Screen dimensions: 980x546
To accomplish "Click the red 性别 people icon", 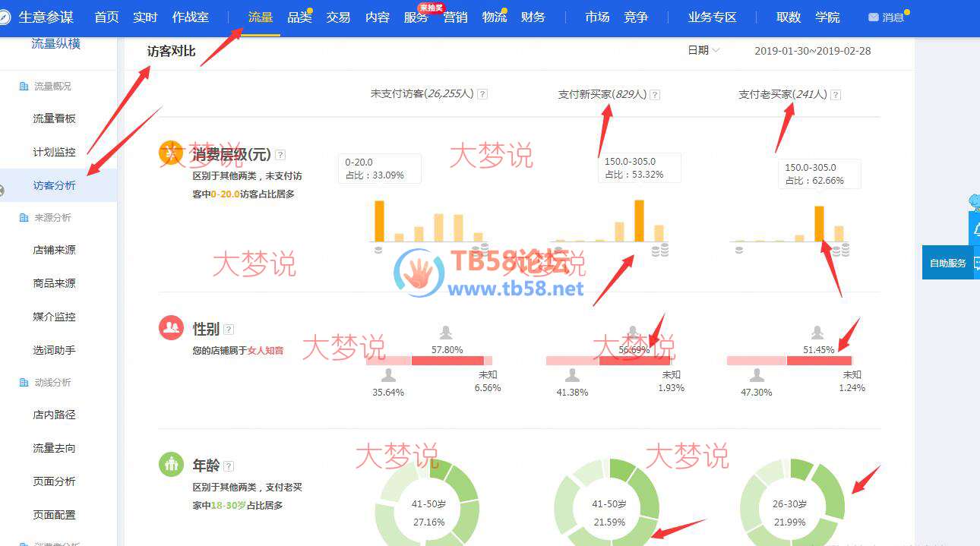I will [171, 327].
